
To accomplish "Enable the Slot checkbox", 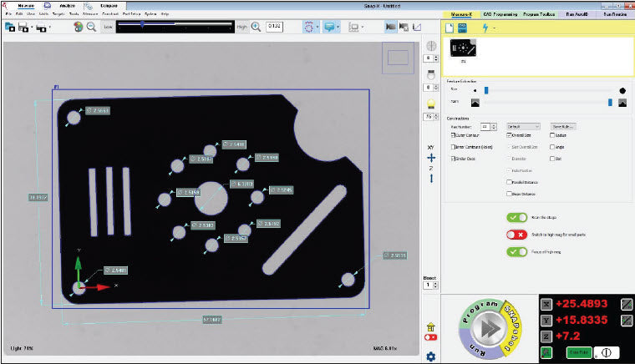I will (x=552, y=159).
